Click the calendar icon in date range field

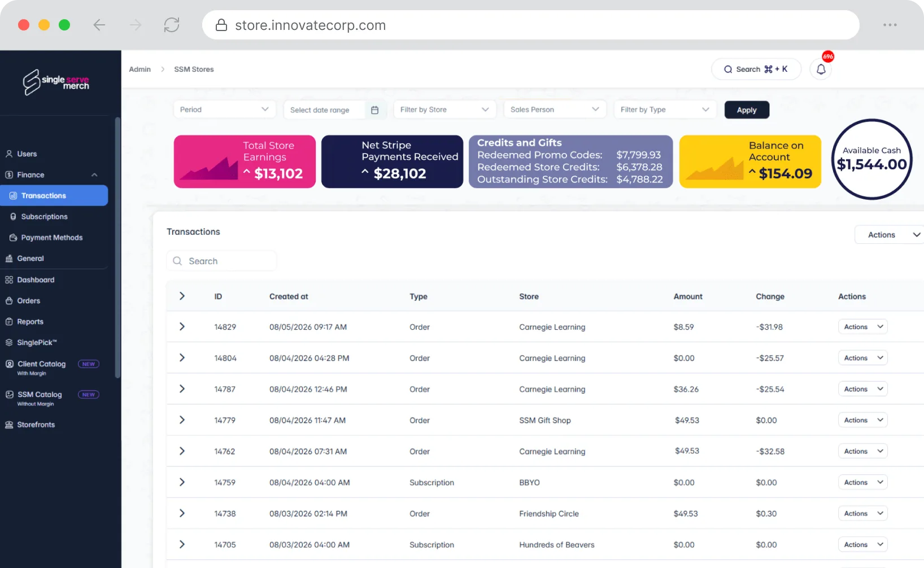[374, 110]
